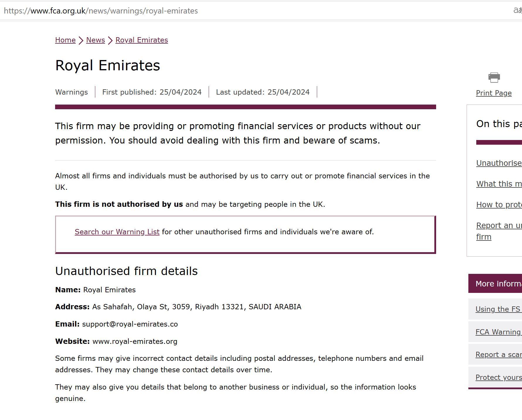The height and width of the screenshot is (420, 522).
Task: Open the News breadcrumb link
Action: (96, 40)
